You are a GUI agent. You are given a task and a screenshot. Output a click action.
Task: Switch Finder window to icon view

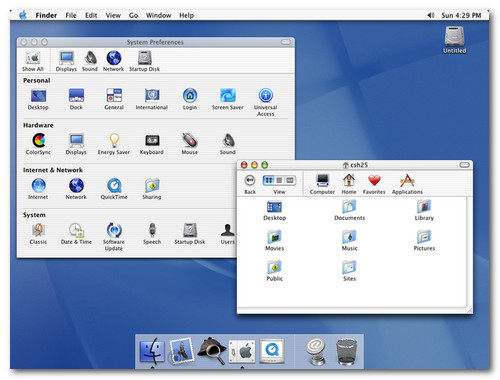[x=269, y=180]
